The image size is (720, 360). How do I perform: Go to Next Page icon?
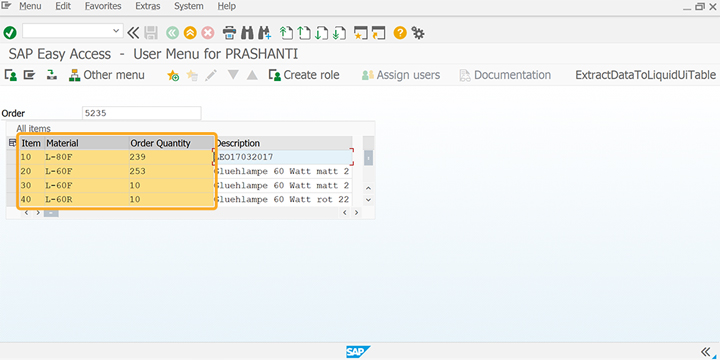pos(321,33)
